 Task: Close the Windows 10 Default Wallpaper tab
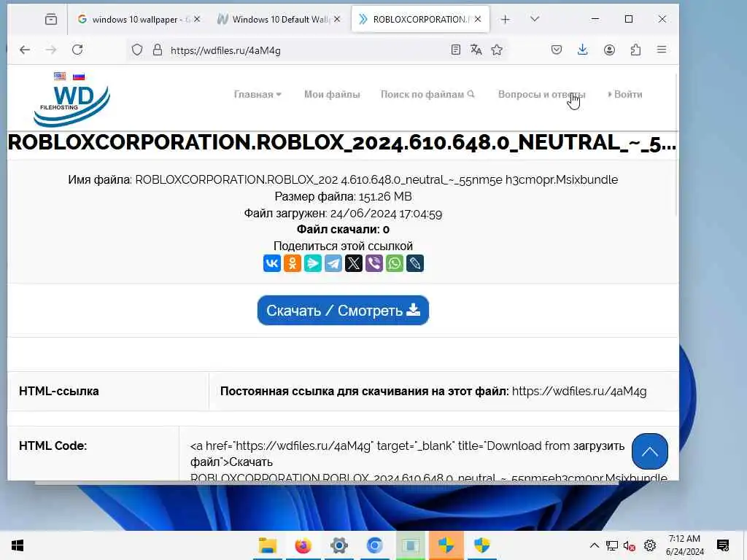337,19
